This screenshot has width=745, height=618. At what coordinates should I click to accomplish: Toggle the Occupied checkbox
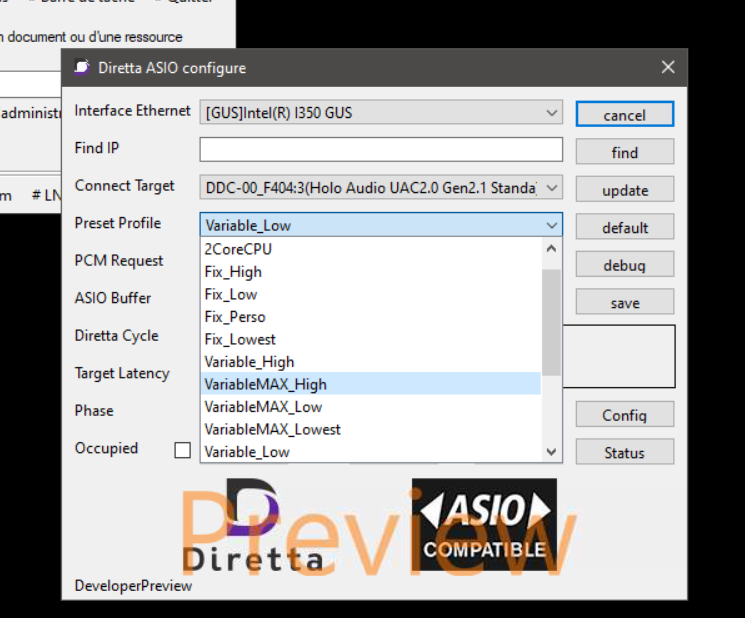pyautogui.click(x=182, y=450)
